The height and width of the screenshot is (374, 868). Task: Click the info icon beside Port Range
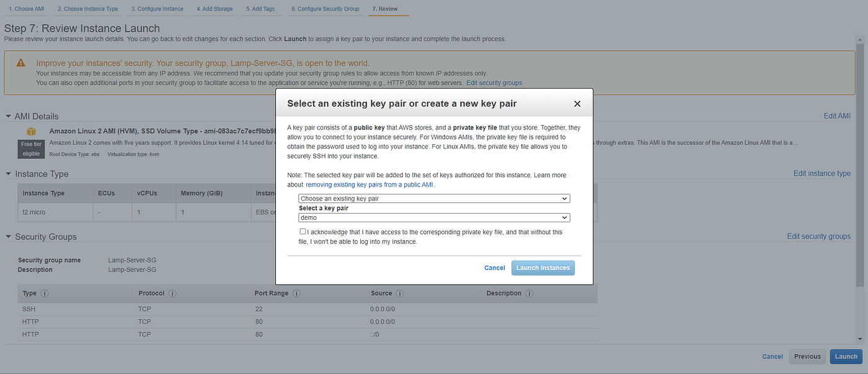[x=296, y=293]
